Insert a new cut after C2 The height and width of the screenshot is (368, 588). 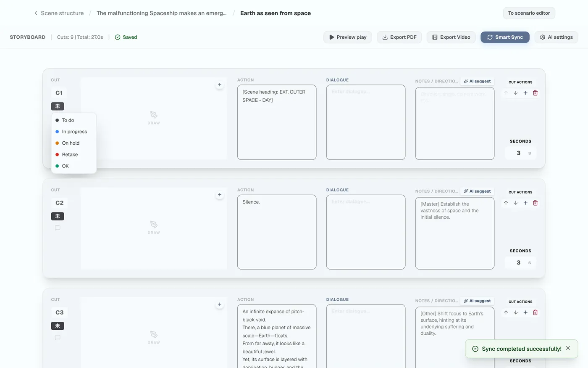point(525,203)
